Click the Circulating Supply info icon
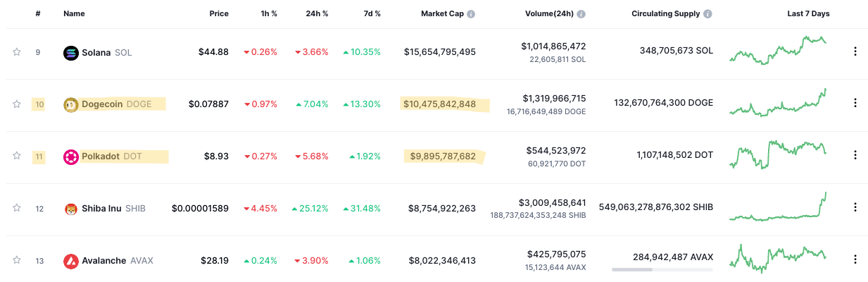Image resolution: width=868 pixels, height=282 pixels. 707,14
